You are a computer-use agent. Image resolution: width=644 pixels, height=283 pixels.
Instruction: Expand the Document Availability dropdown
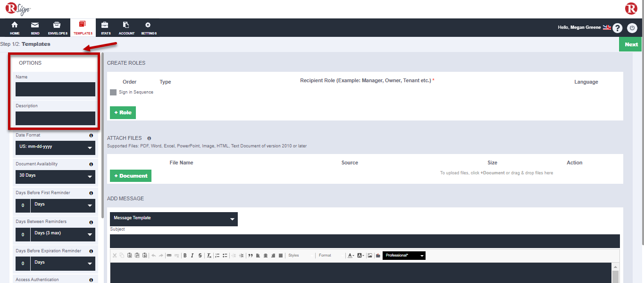tap(55, 176)
